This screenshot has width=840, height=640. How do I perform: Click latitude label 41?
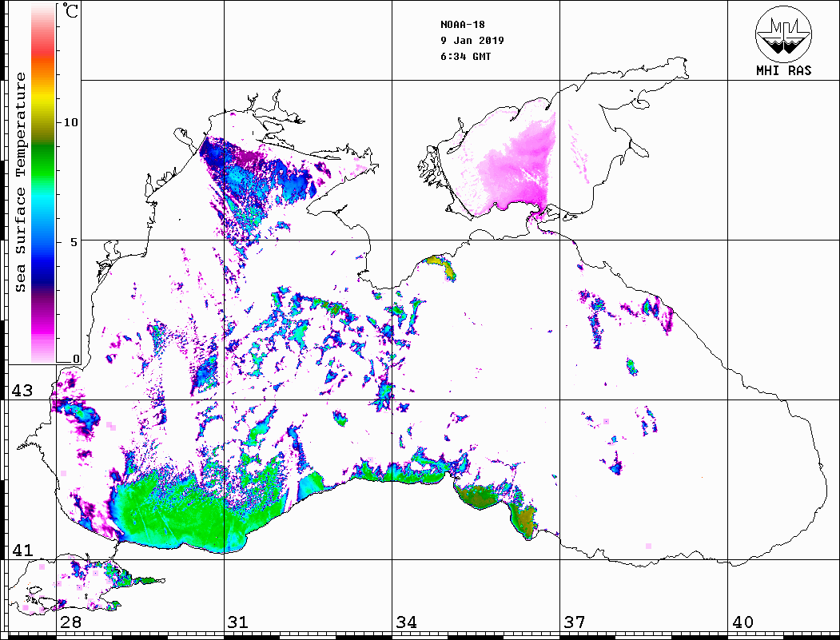[x=22, y=550]
